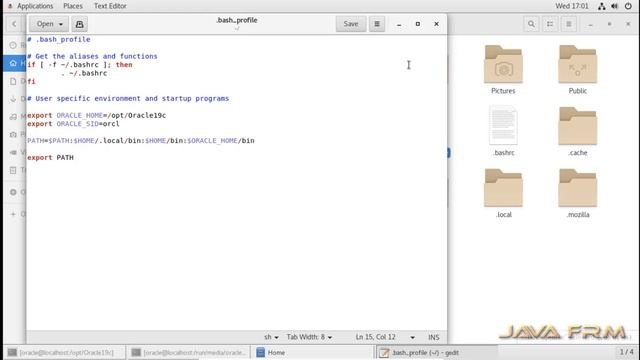Click the INS insert mode indicator
This screenshot has height=360, width=640.
433,337
